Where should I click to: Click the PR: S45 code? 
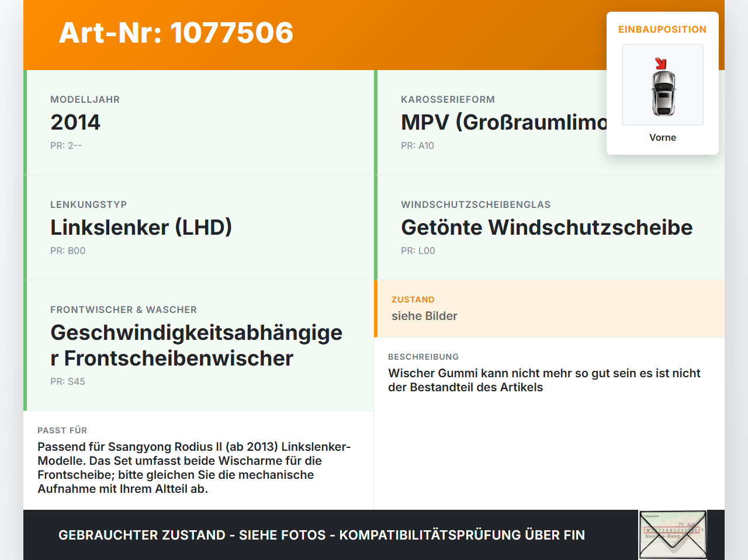[x=68, y=381]
